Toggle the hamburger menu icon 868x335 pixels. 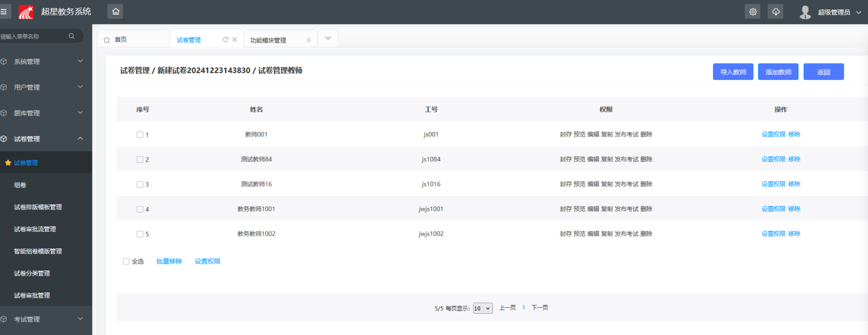click(x=4, y=12)
